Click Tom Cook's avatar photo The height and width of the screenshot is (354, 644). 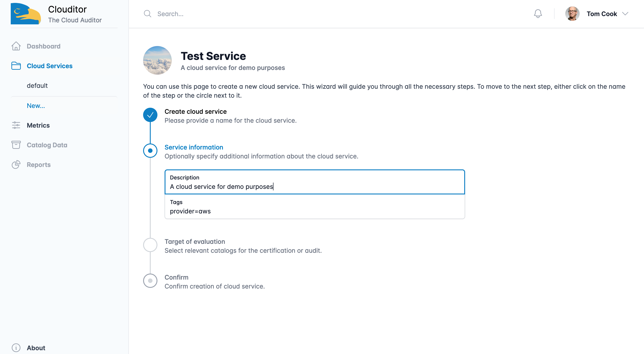point(572,14)
